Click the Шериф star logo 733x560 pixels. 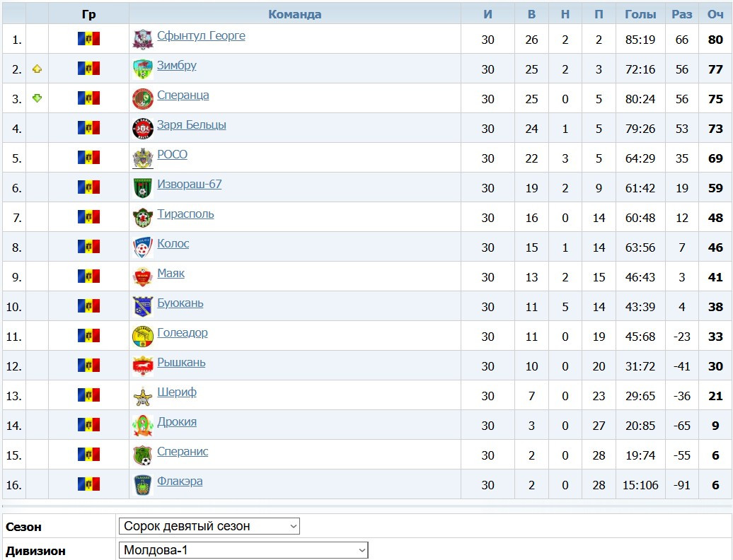[143, 396]
